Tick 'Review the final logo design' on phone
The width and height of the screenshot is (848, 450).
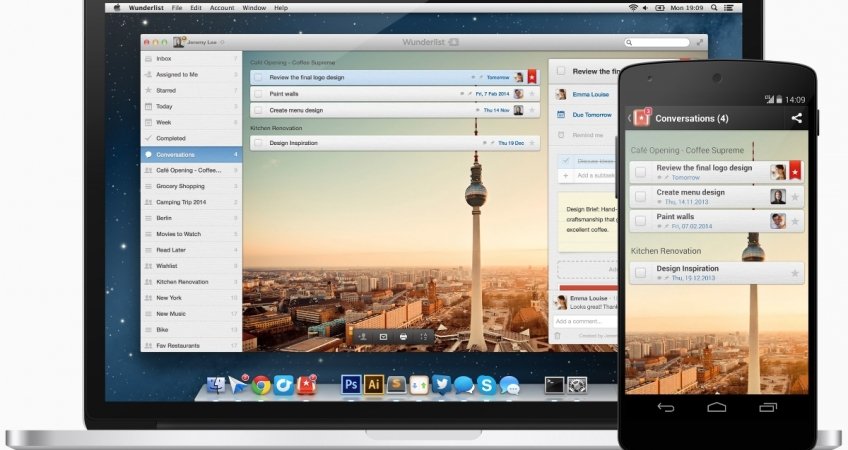tap(640, 172)
